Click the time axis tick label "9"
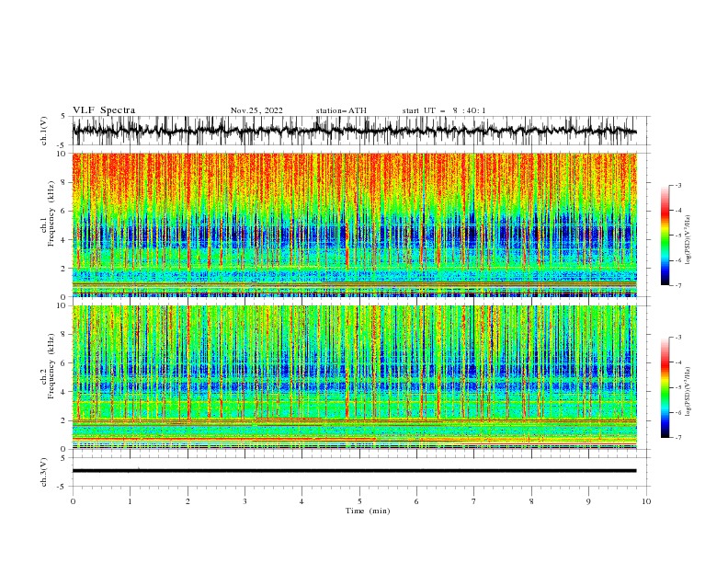This screenshot has height=563, width=728. [x=588, y=501]
